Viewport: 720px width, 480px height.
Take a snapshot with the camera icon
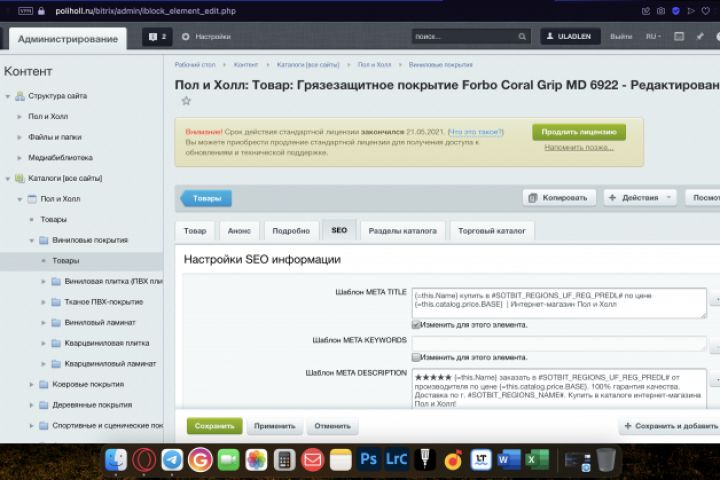tap(661, 11)
